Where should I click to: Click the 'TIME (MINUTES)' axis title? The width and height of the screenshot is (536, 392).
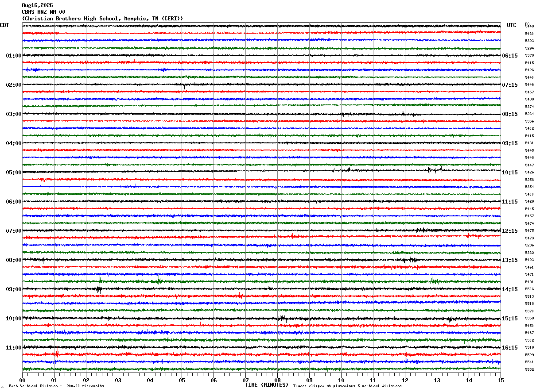click(267, 385)
